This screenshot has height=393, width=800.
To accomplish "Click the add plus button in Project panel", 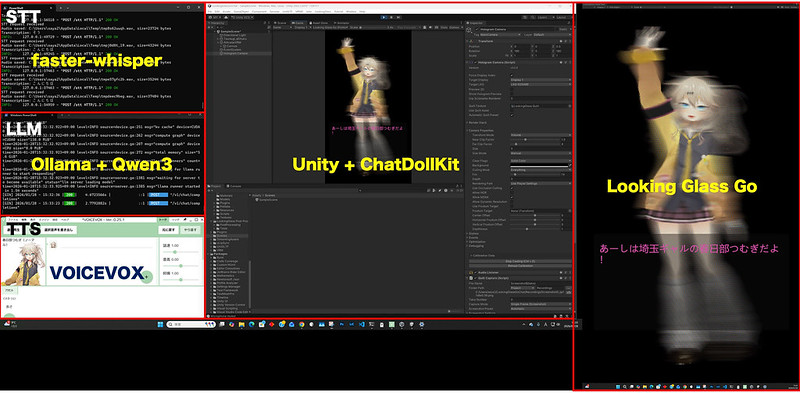I will point(208,190).
